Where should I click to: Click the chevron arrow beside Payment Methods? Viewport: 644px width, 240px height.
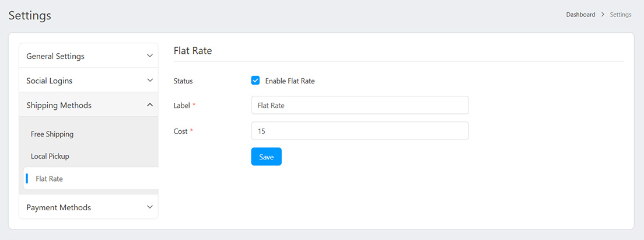point(150,207)
